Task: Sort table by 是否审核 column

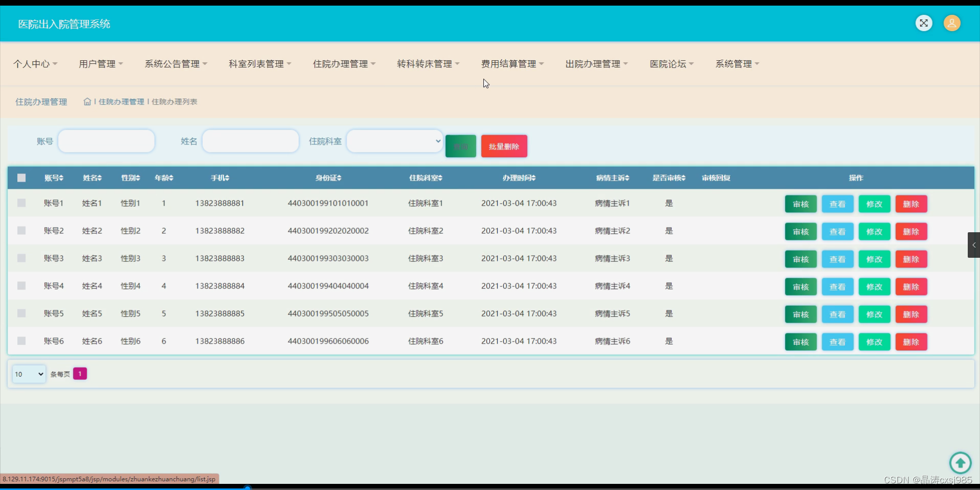Action: pyautogui.click(x=669, y=178)
